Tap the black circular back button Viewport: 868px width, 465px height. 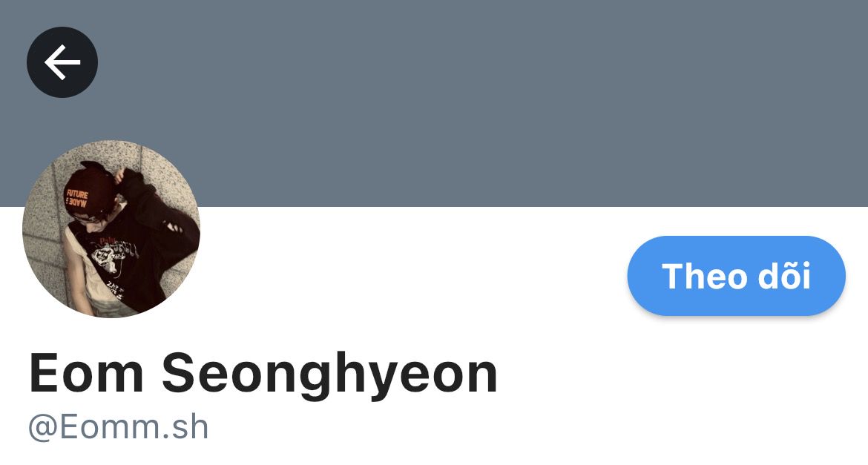click(62, 62)
